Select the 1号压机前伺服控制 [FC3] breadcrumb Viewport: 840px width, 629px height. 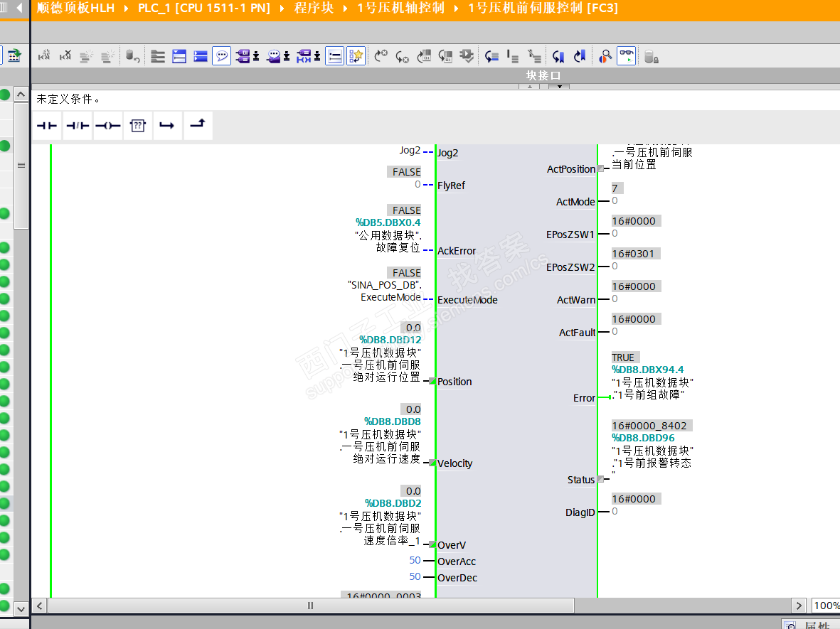point(543,8)
